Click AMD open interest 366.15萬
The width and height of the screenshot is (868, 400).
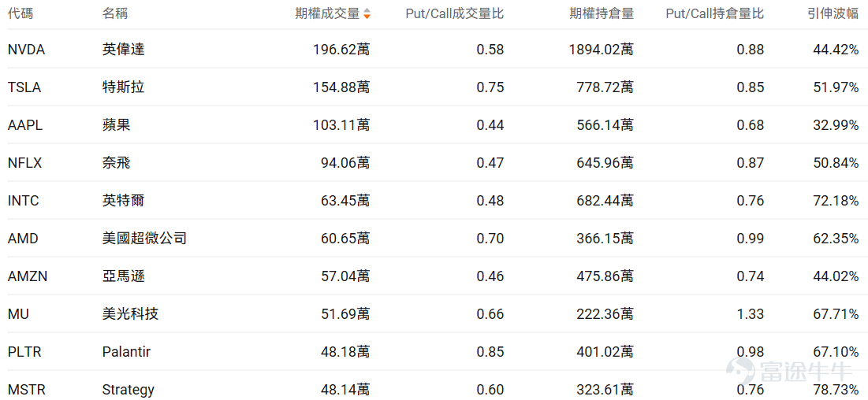click(x=605, y=239)
